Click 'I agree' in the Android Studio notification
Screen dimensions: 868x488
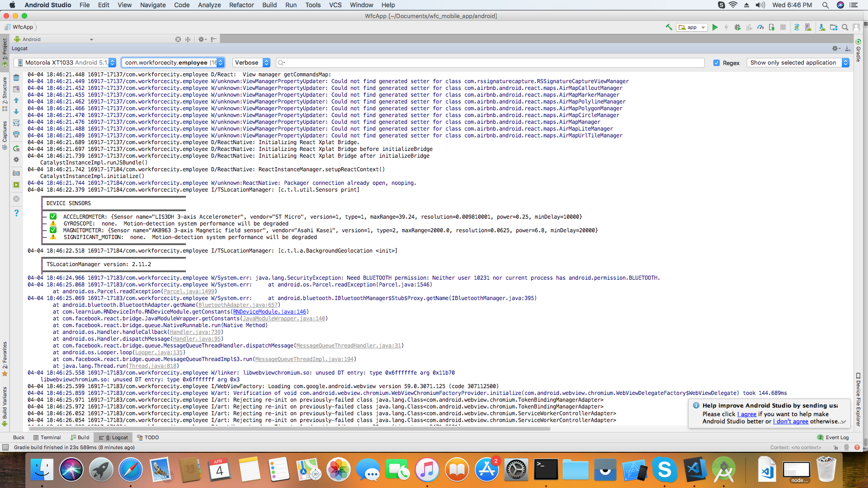coord(746,414)
